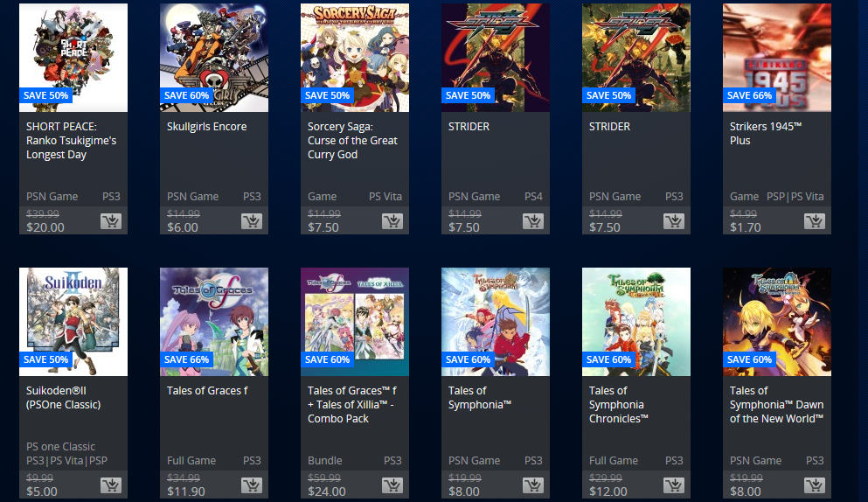The height and width of the screenshot is (502, 868).
Task: Open the Tales of Graces f title link
Action: coord(207,391)
